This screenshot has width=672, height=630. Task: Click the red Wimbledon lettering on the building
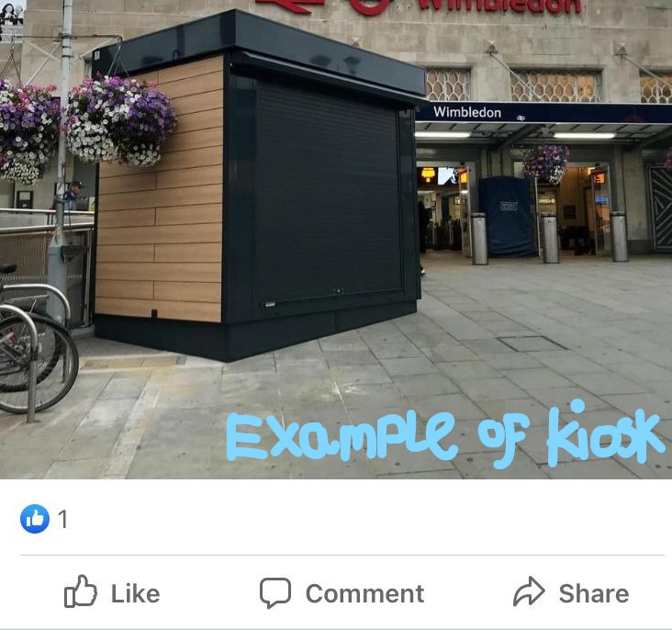point(499,6)
